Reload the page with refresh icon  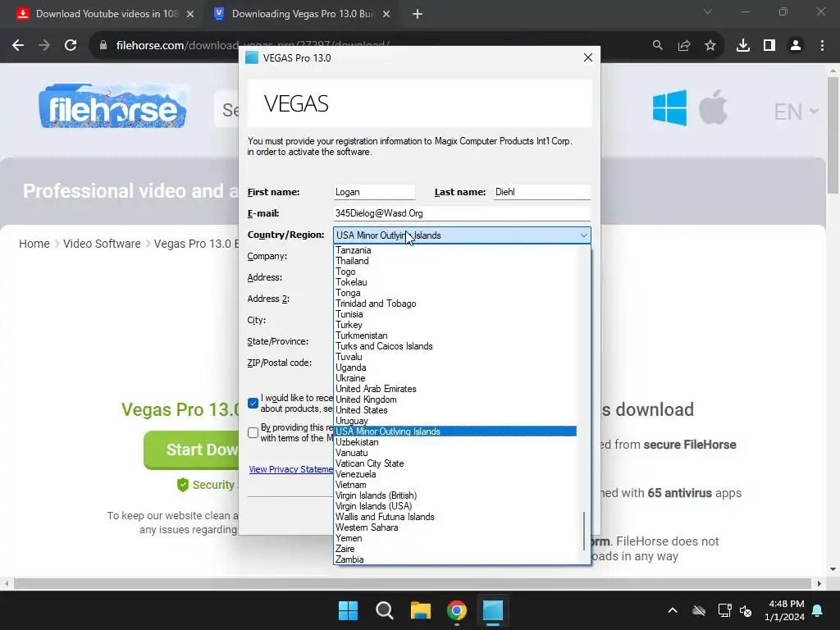point(71,46)
